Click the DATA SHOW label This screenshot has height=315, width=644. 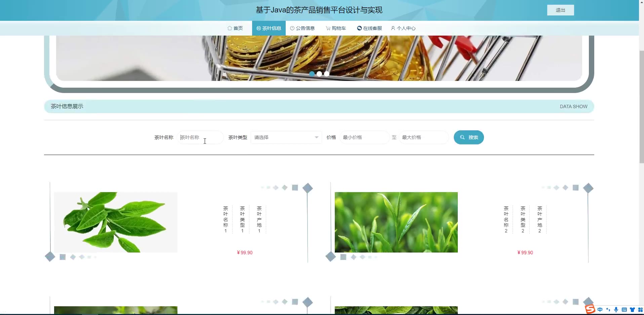pyautogui.click(x=573, y=106)
